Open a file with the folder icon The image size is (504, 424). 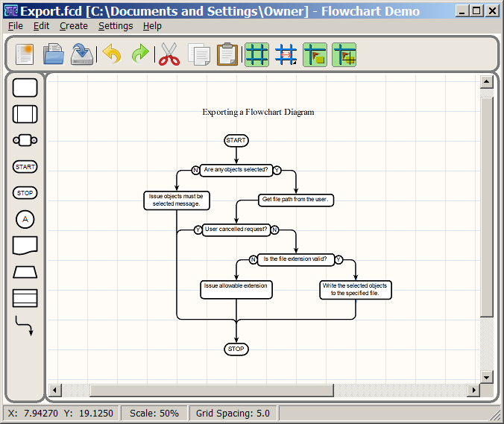53,55
